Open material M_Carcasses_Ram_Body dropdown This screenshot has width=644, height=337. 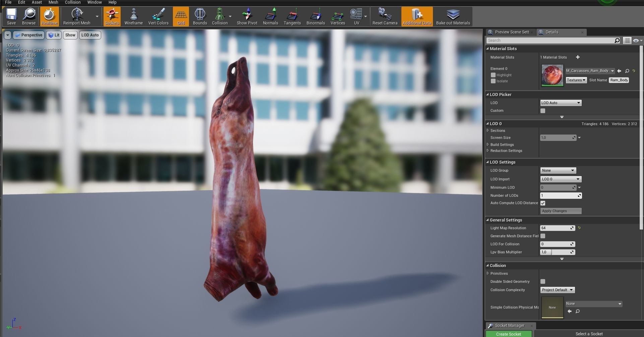[590, 71]
